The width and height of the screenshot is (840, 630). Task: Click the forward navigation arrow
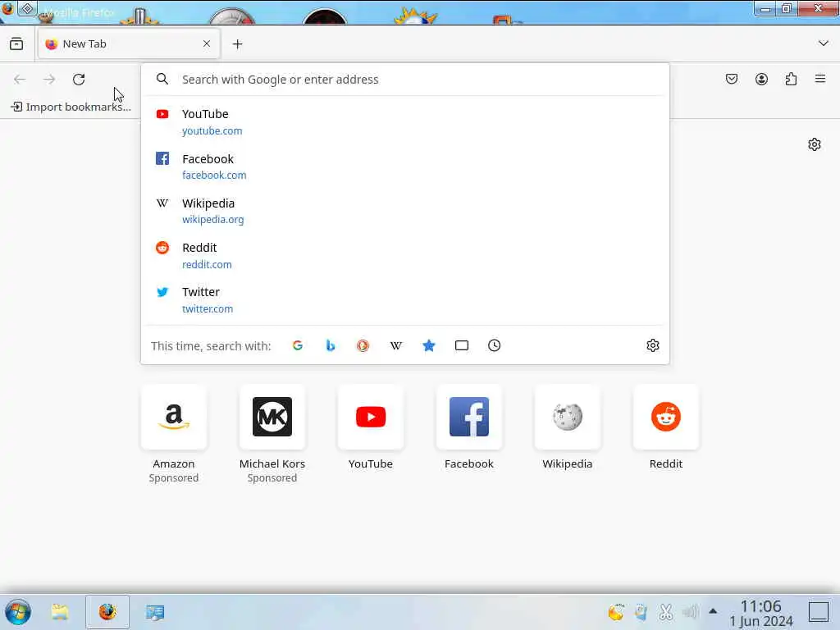pyautogui.click(x=49, y=80)
